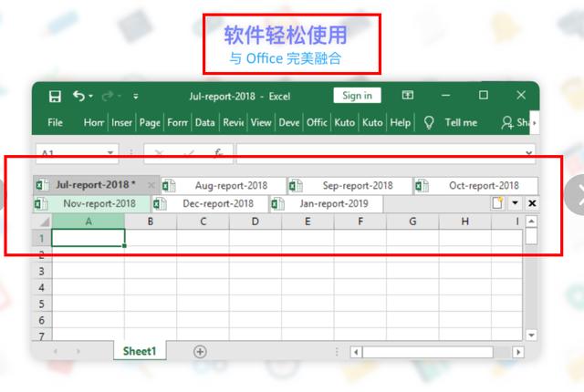Click the Select All corner triangle
Screen dimensions: 584x392
click(x=43, y=222)
